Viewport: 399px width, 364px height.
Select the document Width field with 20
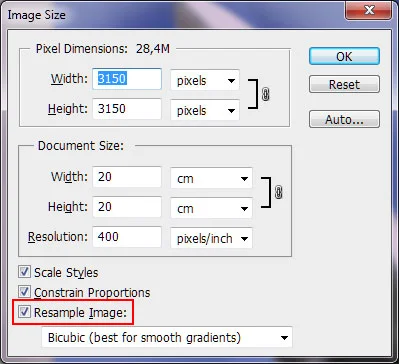pos(127,177)
